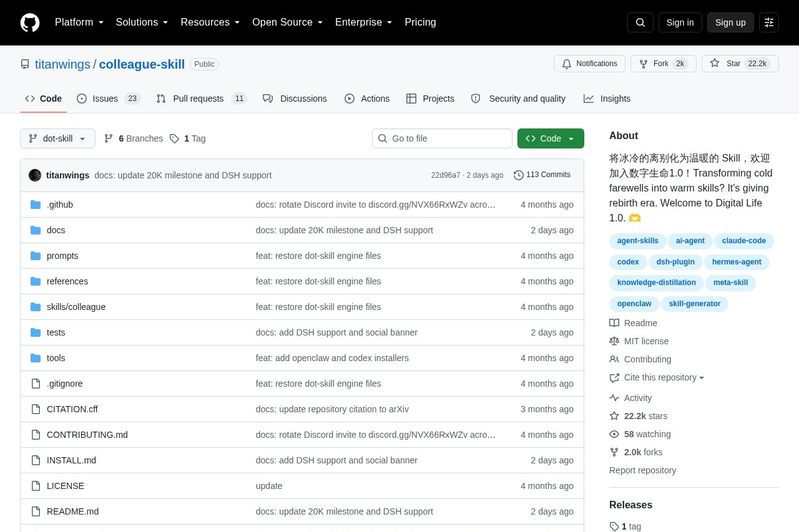The width and height of the screenshot is (799, 532).
Task: Open the Discussions tab
Action: pyautogui.click(x=295, y=99)
